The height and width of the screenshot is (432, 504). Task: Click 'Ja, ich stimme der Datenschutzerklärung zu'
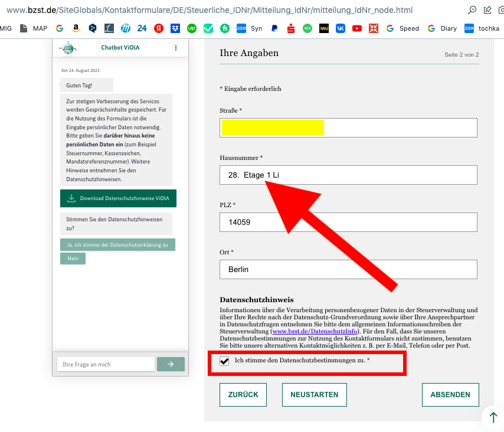point(117,244)
